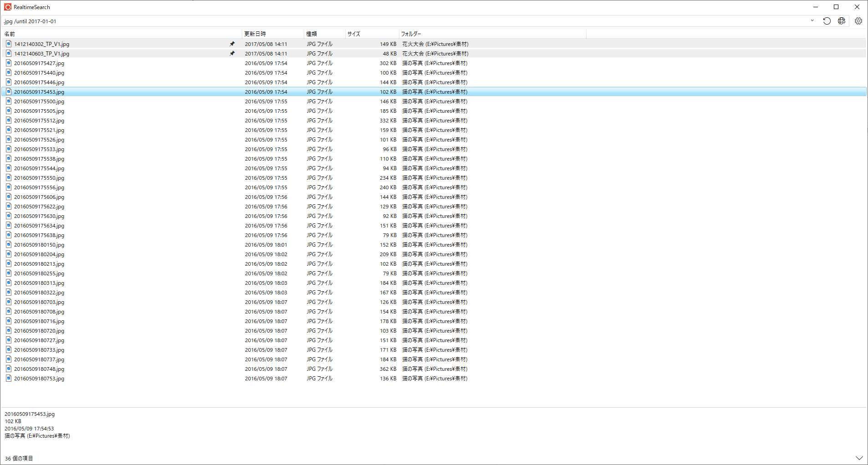Click the 240 KB size cell
This screenshot has height=465, width=868.
(x=388, y=187)
